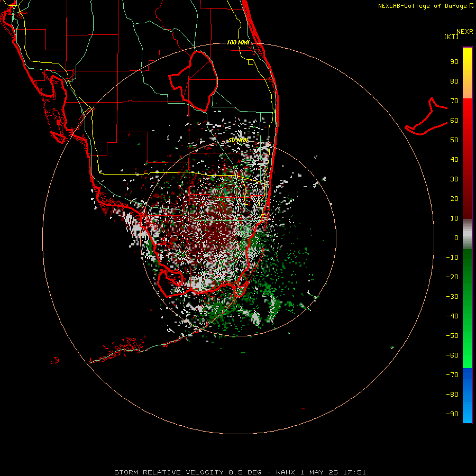Click the -10 scale value

pyautogui.click(x=452, y=258)
